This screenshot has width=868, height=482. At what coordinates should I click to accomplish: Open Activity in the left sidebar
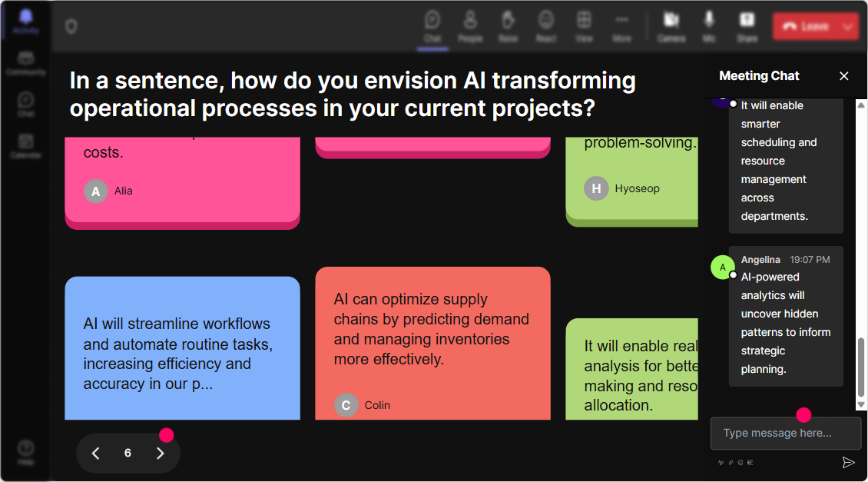coord(26,22)
